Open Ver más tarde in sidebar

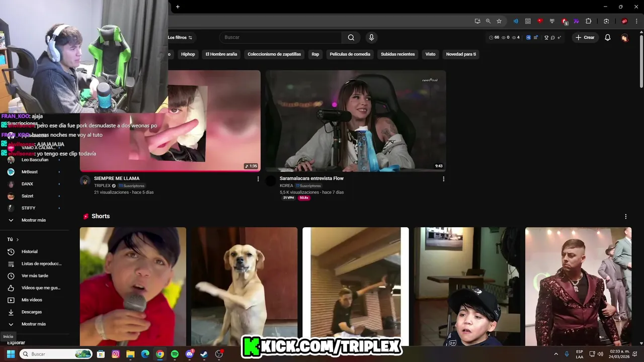coord(34,276)
